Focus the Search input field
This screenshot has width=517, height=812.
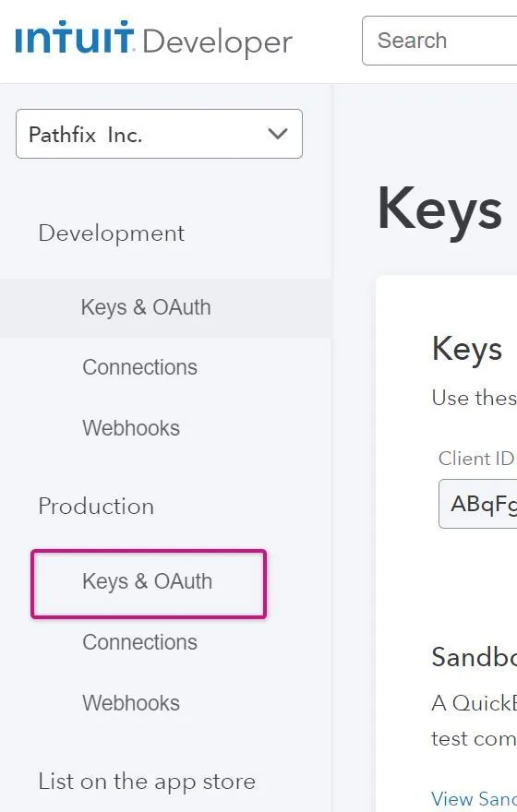[439, 41]
